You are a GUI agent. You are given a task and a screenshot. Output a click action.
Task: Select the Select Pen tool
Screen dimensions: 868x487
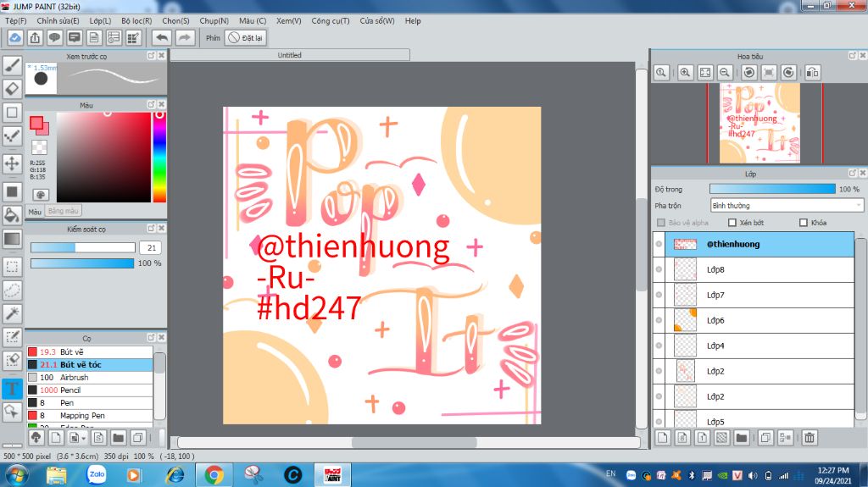[x=12, y=336]
